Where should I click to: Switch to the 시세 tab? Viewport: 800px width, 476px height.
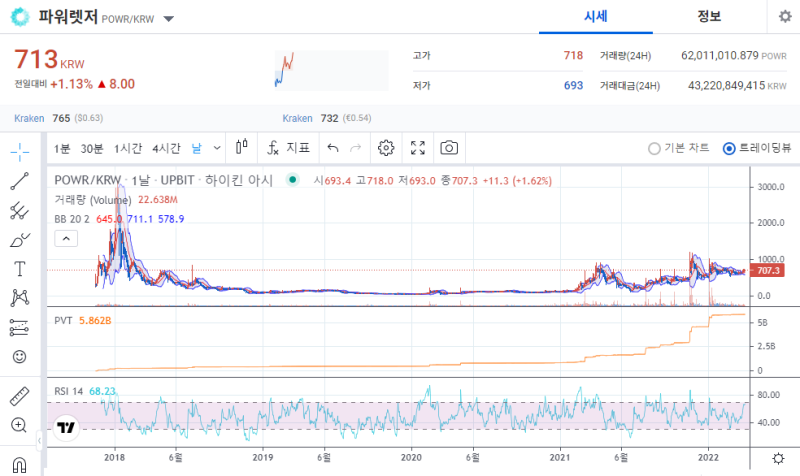(595, 16)
